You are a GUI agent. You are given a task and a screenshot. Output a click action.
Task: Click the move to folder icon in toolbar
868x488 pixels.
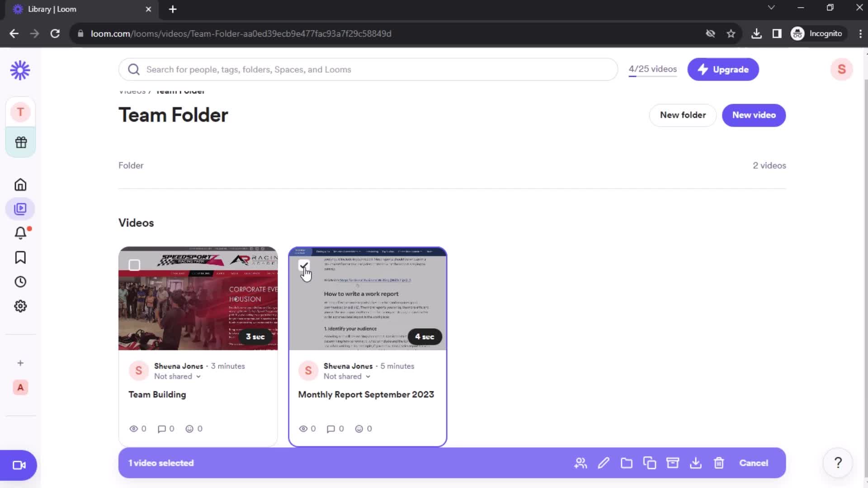627,463
